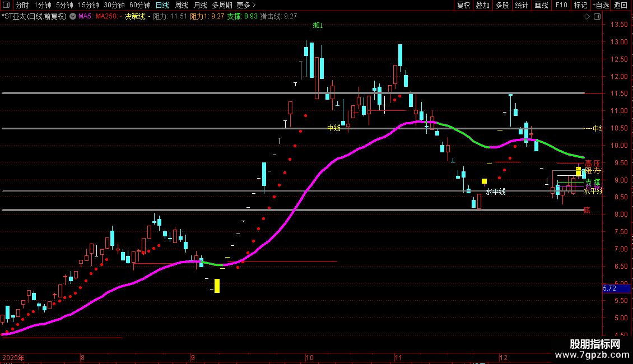Click the small yellow square near December

pyautogui.click(x=484, y=181)
